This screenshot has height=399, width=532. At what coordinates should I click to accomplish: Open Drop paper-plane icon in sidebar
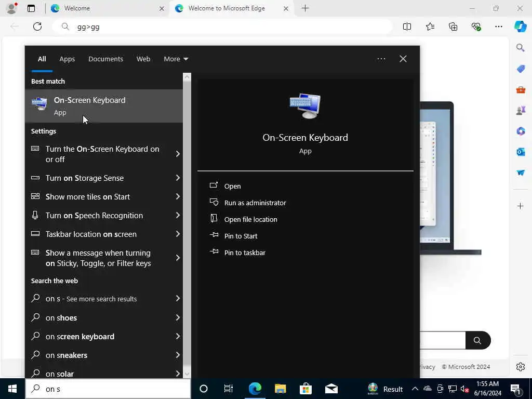click(521, 172)
